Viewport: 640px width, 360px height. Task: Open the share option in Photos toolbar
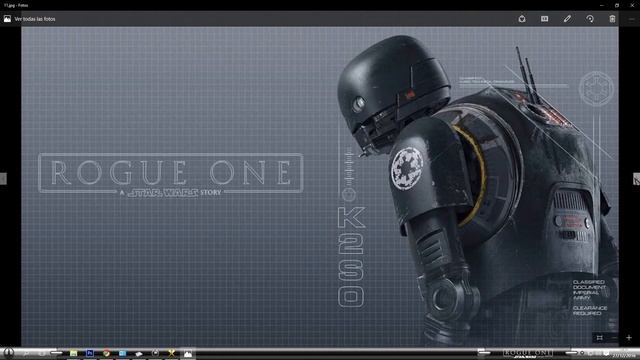coord(522,19)
